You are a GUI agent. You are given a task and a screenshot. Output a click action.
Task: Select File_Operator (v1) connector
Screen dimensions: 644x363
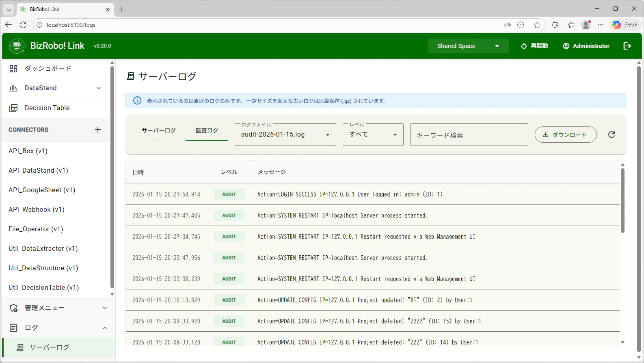[x=56, y=229]
